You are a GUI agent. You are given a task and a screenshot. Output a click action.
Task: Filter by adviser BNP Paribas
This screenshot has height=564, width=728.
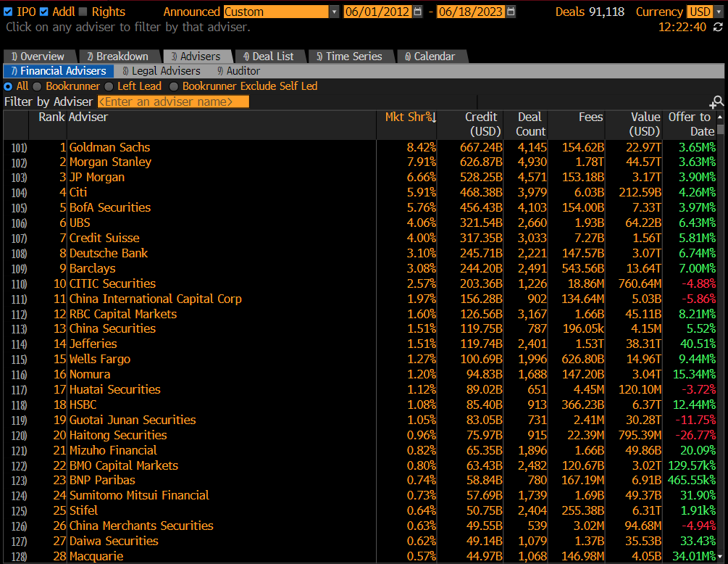click(102, 481)
